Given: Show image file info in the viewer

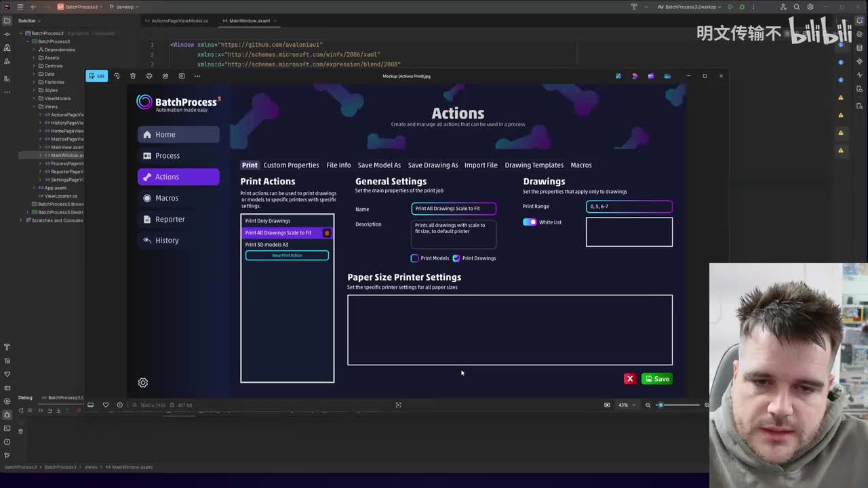Looking at the screenshot, I should tap(120, 405).
